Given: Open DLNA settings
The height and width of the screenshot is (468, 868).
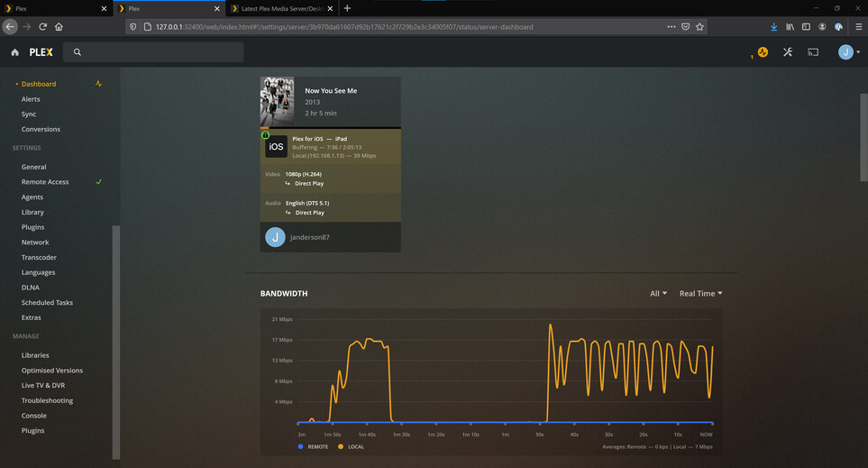Looking at the screenshot, I should (31, 288).
